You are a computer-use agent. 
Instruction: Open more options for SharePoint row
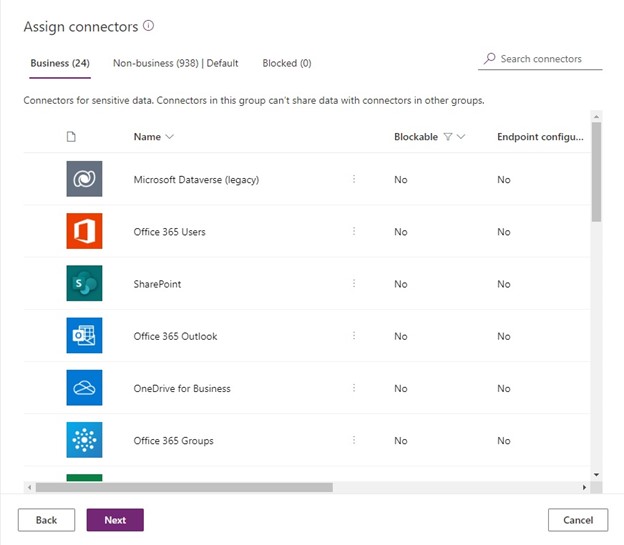click(x=353, y=284)
